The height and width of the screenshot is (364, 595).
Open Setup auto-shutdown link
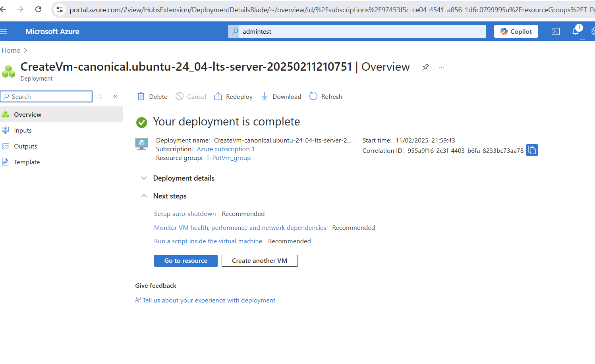tap(185, 214)
